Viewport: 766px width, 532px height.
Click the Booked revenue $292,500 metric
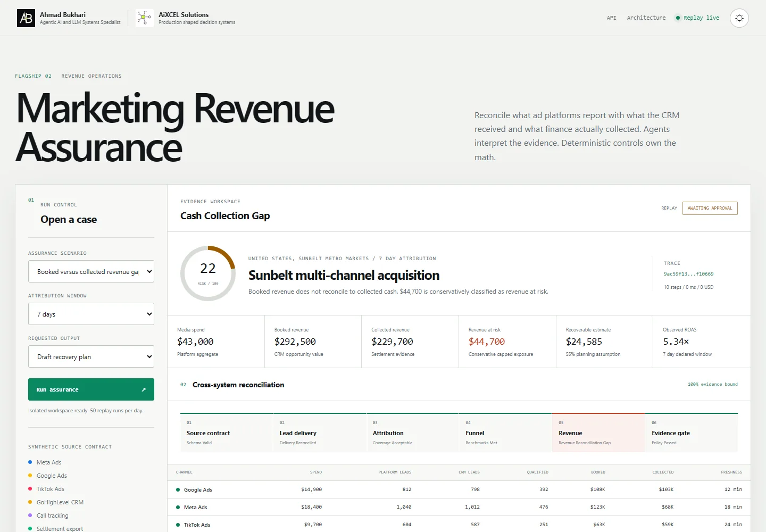(313, 342)
